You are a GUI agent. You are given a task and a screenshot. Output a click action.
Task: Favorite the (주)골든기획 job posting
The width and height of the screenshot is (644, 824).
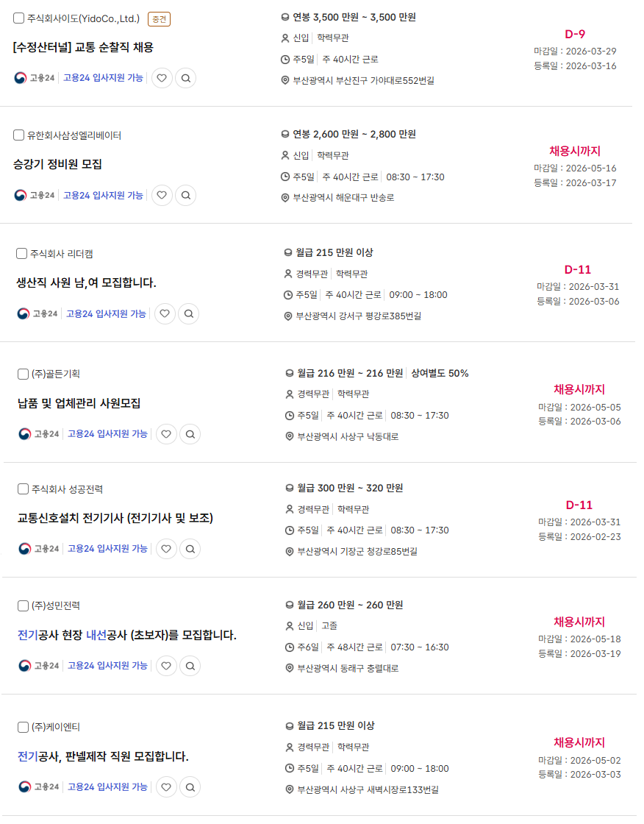pos(166,434)
